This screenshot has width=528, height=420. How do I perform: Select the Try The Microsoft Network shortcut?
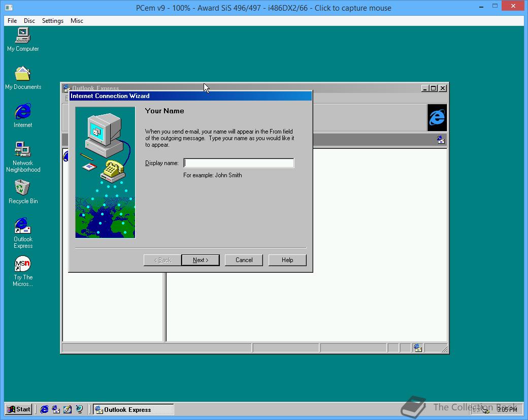22,271
